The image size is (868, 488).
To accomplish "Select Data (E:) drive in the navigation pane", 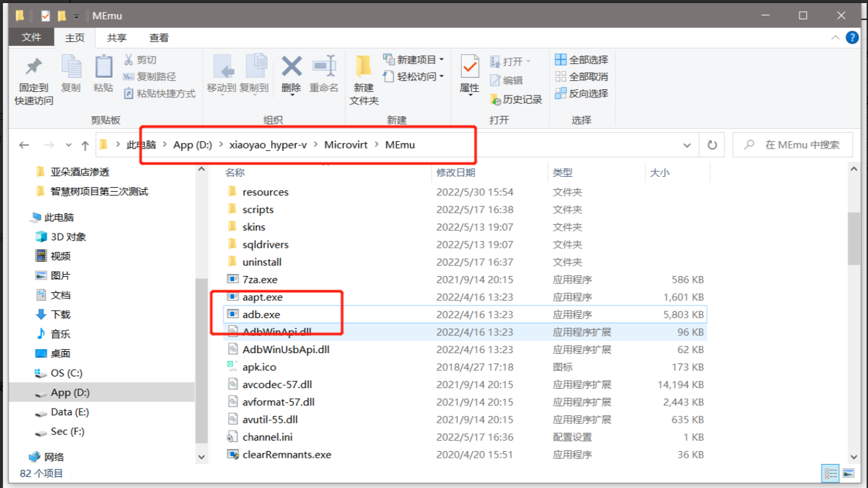I will click(70, 412).
